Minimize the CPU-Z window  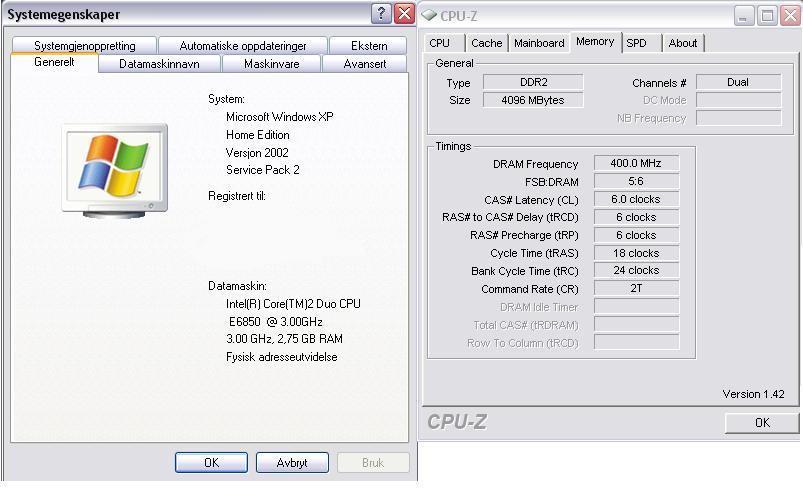pos(744,16)
